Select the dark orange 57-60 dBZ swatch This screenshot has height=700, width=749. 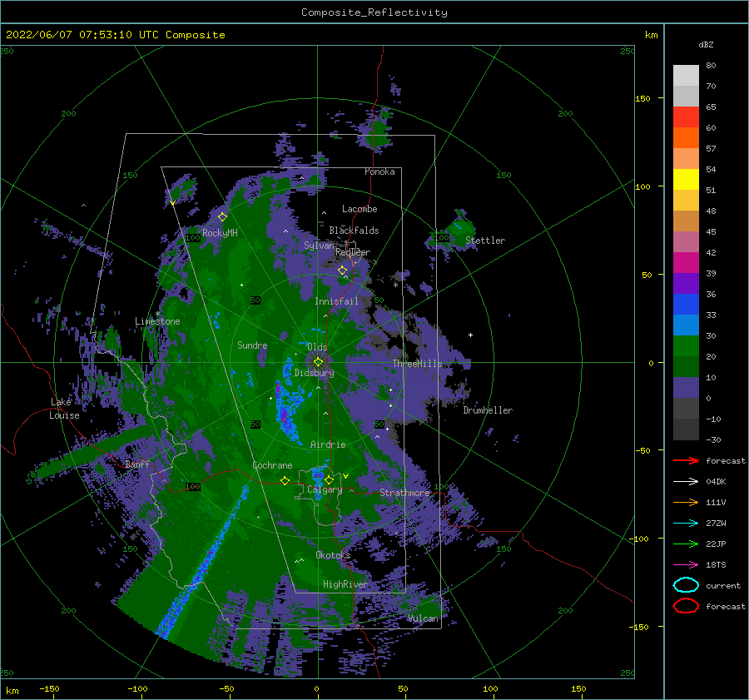pos(686,137)
